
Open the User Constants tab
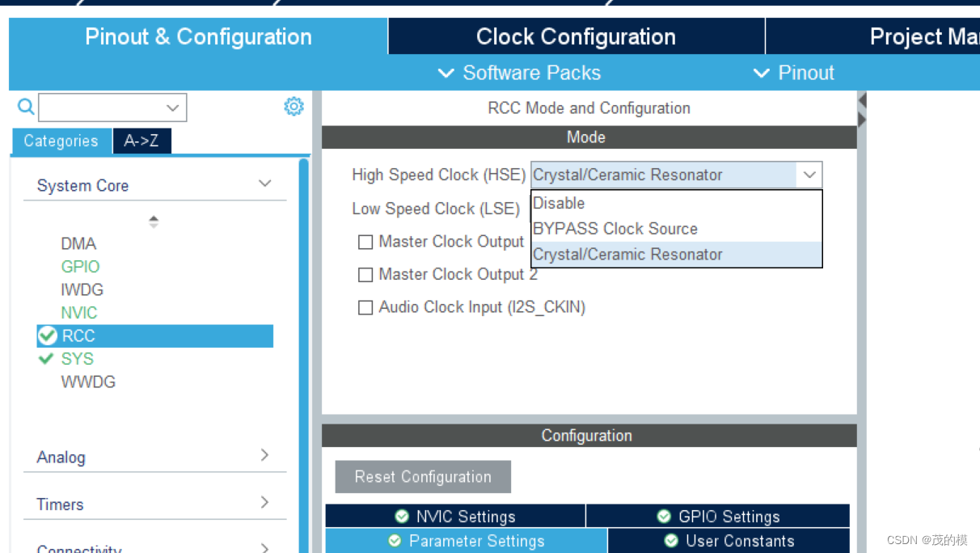pyautogui.click(x=729, y=541)
